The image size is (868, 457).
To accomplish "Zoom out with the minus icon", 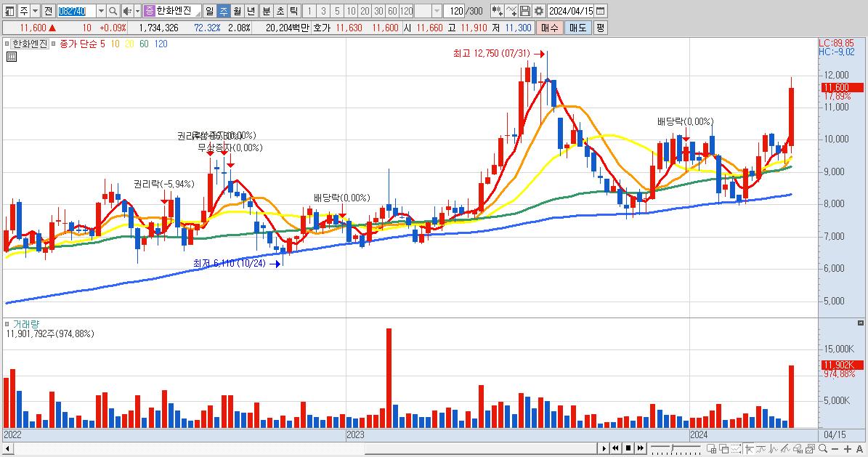I will pos(835,449).
